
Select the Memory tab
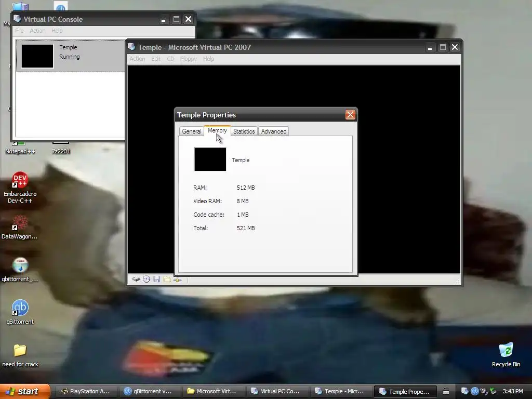click(x=217, y=130)
